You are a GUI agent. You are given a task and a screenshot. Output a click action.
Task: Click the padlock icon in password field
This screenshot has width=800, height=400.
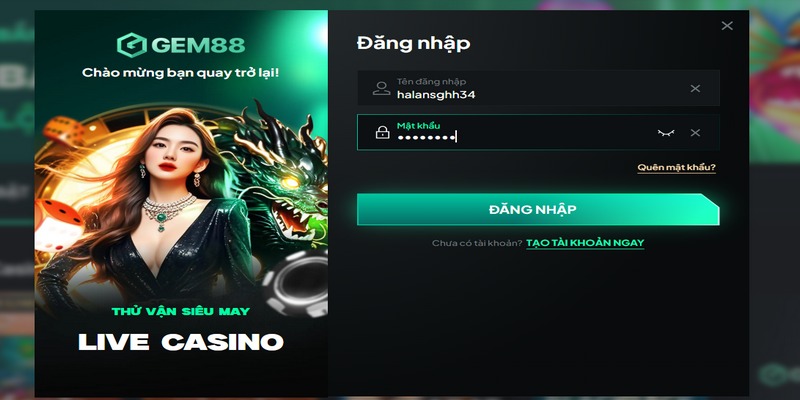click(x=382, y=133)
